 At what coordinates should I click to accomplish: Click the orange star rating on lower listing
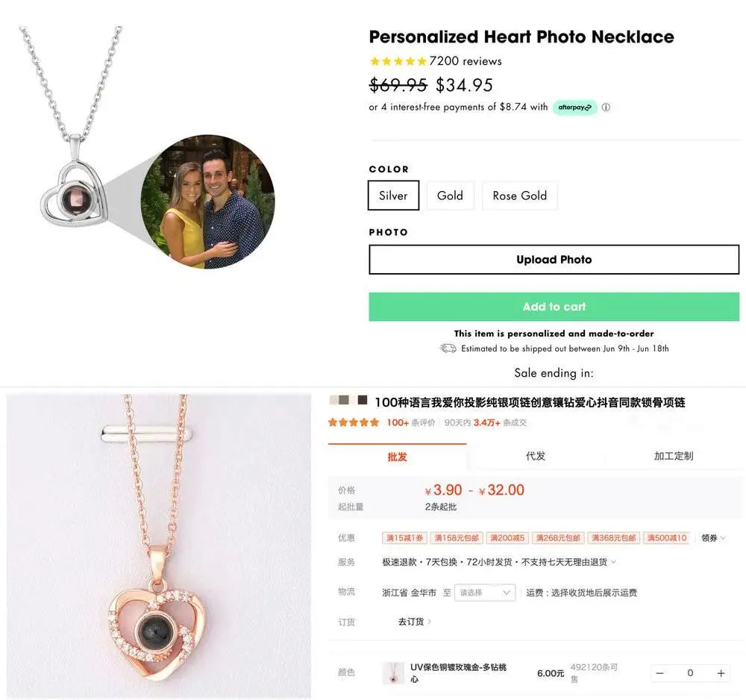tap(354, 422)
